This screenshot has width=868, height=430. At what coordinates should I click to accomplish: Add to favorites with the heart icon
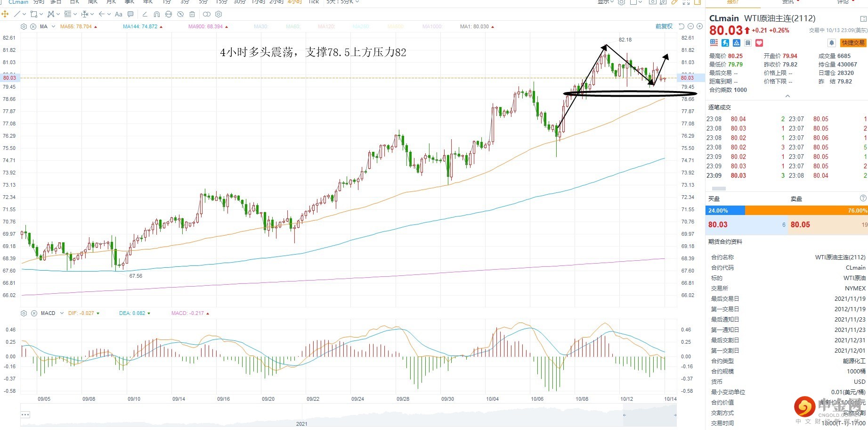[759, 43]
